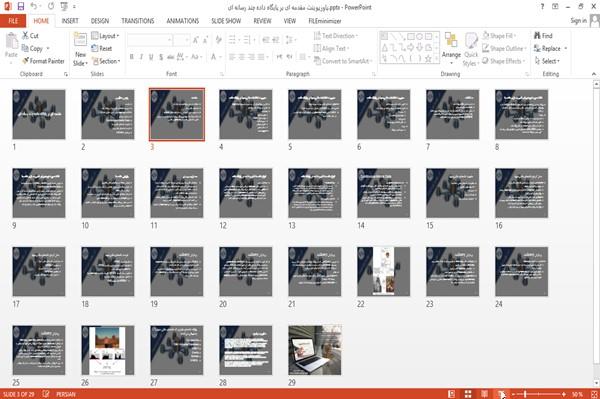Open Quick Styles gallery

pyautogui.click(x=471, y=50)
